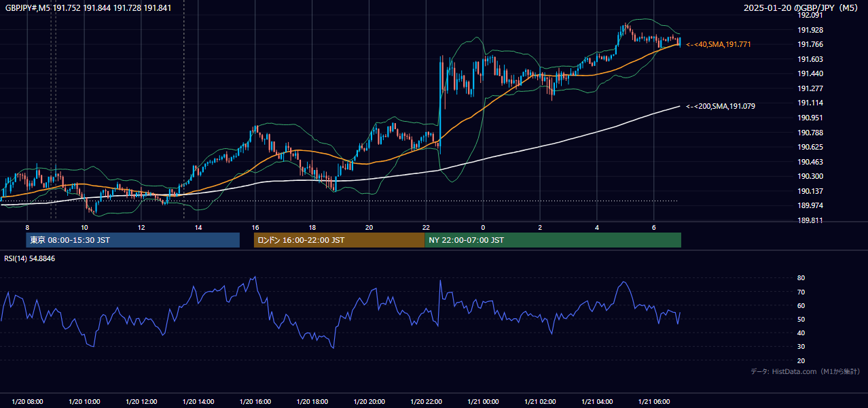868x408 pixels.
Task: Click the 1/20 14:00 time label
Action: pos(198,402)
